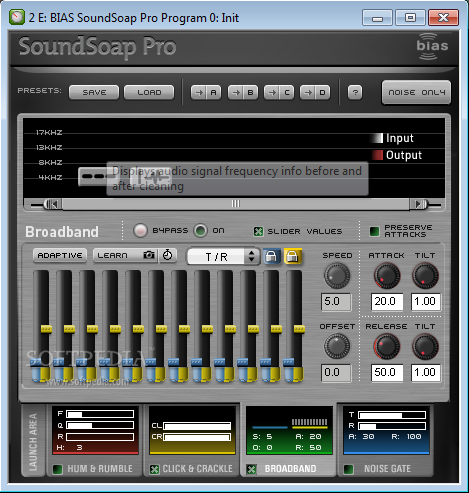Screen dimensions: 469x493
Task: Open the Hum & Rumble launch panel
Action: [95, 431]
